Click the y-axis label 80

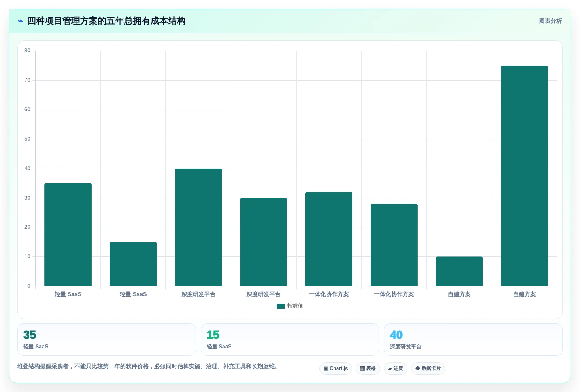(x=27, y=51)
